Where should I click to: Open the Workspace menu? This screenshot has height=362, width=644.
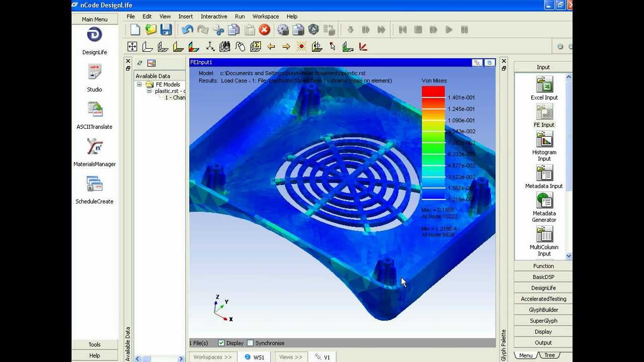coord(266,17)
